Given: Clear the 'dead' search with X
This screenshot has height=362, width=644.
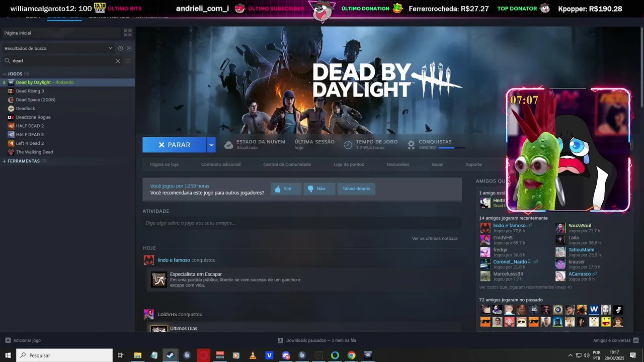Looking at the screenshot, I should (118, 61).
